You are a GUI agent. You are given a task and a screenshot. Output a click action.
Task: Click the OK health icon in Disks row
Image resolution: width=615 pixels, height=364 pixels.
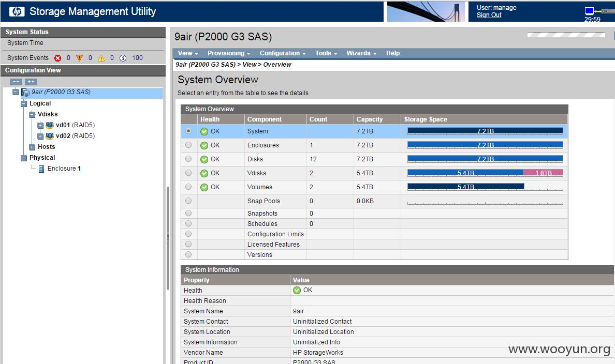(204, 159)
